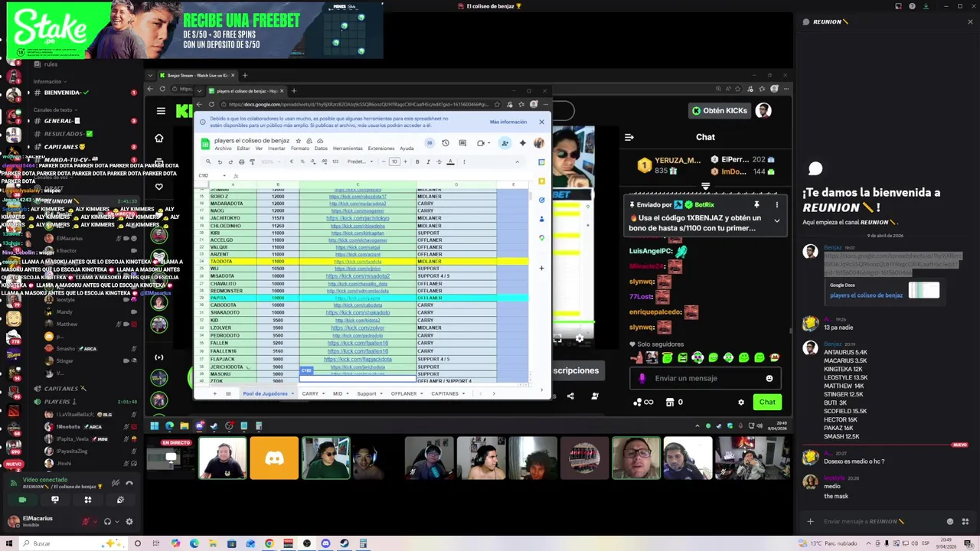This screenshot has width=980, height=551.
Task: Toggle Discord noise suppression icon
Action: pos(116,483)
